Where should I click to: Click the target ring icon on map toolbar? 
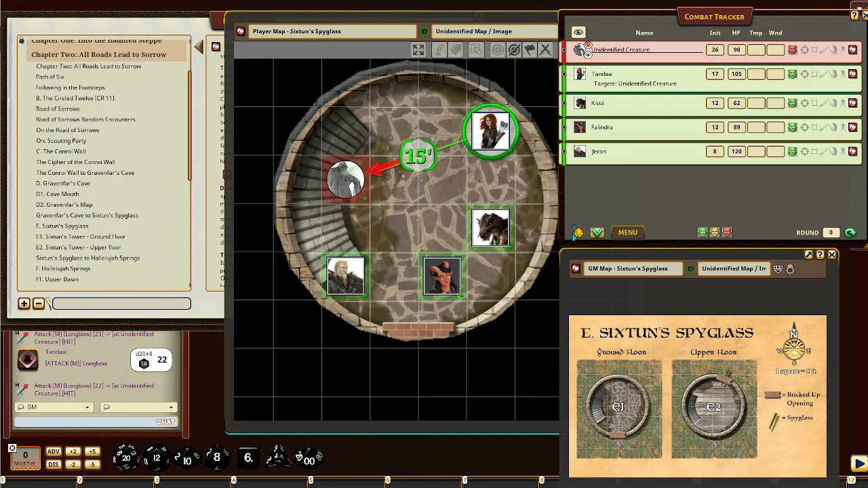coord(498,49)
